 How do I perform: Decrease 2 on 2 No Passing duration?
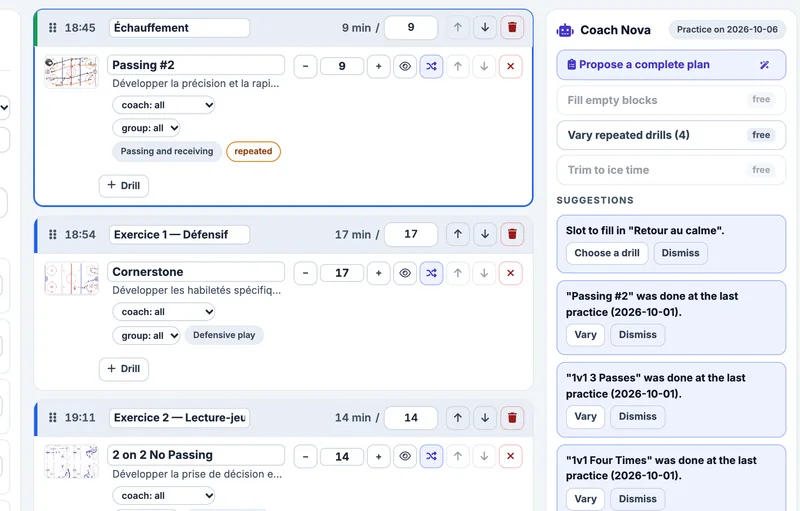pyautogui.click(x=305, y=456)
